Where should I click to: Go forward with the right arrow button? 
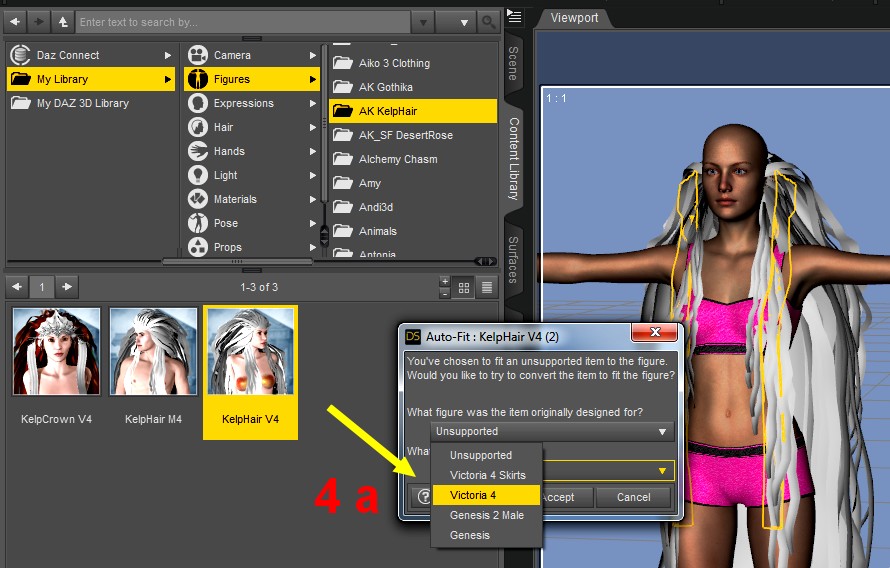pos(39,22)
